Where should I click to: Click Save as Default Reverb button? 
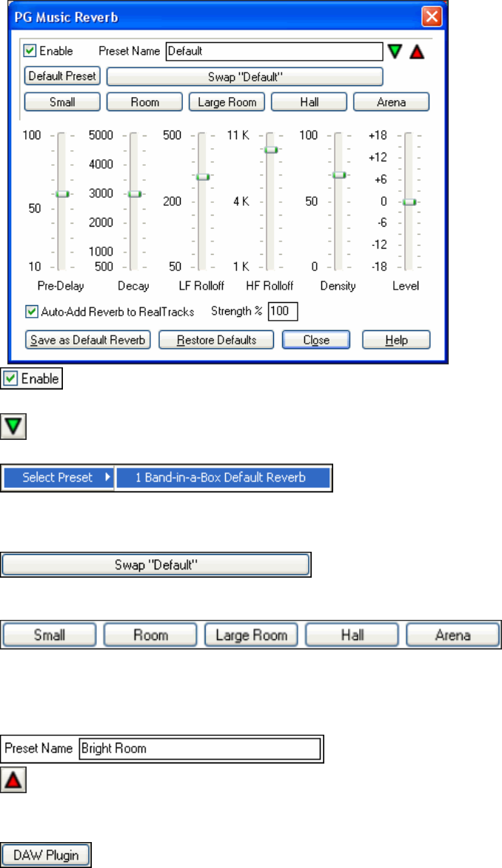coord(88,340)
